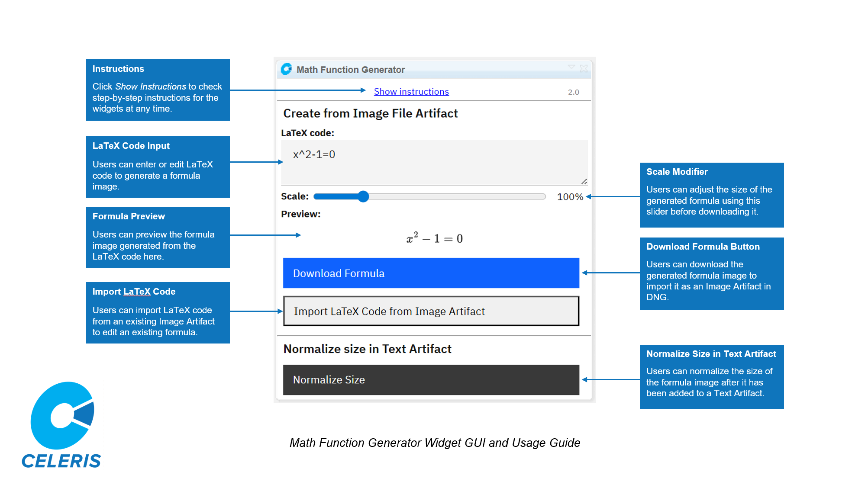Click the rendered formula preview image
868x488 pixels.
point(434,238)
